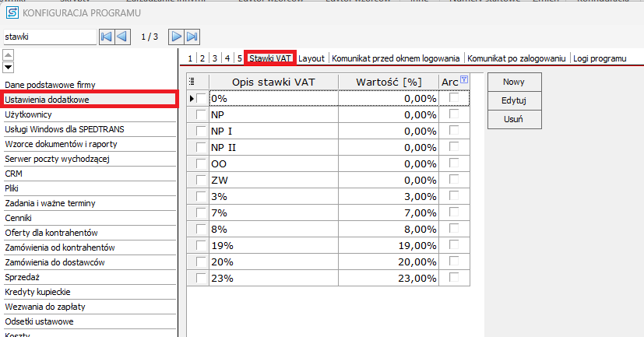Go to previous search result arrow
Screen dimensions: 644x337
(121, 37)
